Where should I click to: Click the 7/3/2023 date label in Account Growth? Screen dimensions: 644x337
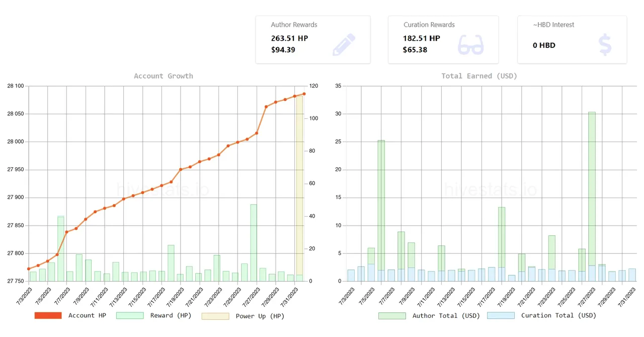tap(24, 295)
